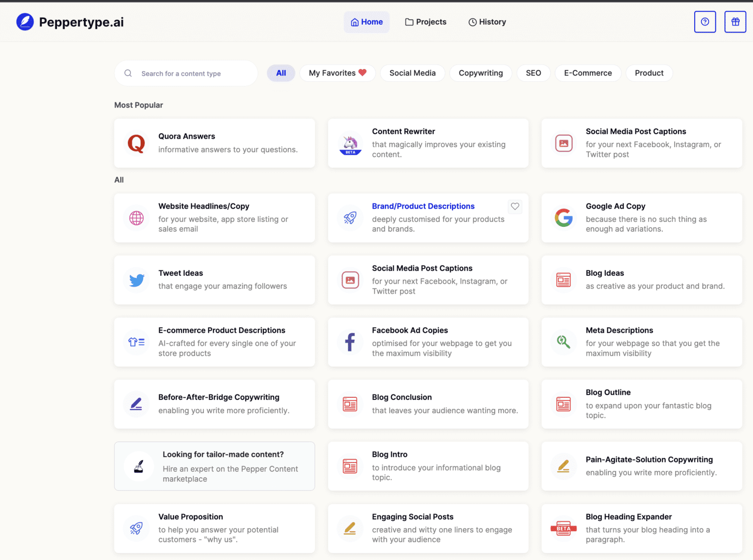Open the Projects tab

[426, 22]
